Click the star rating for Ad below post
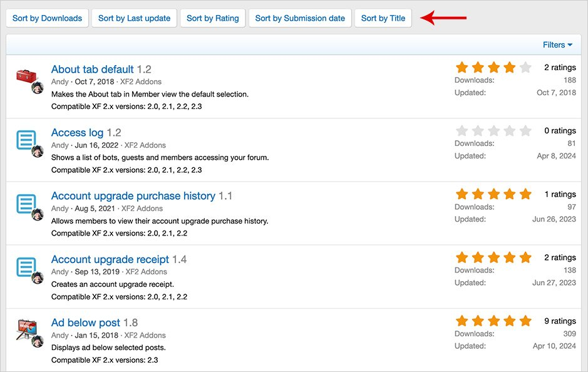Viewport: 588px width, 372px height. (493, 321)
